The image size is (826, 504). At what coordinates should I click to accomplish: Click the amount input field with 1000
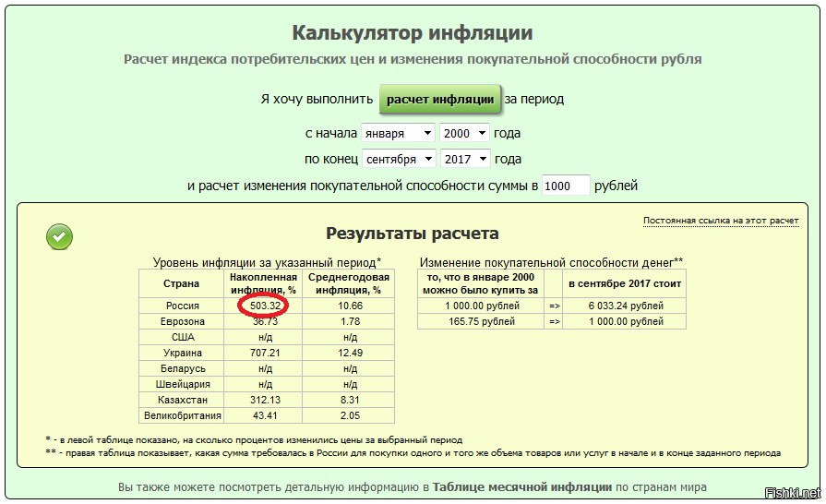click(x=565, y=186)
